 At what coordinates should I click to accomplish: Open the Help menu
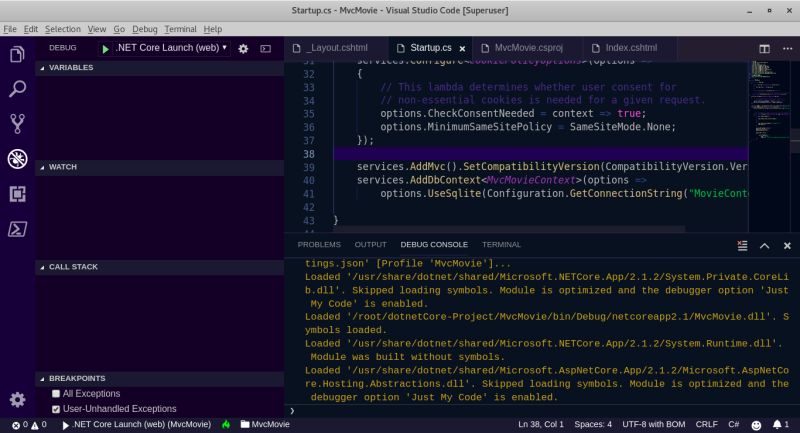click(x=213, y=29)
